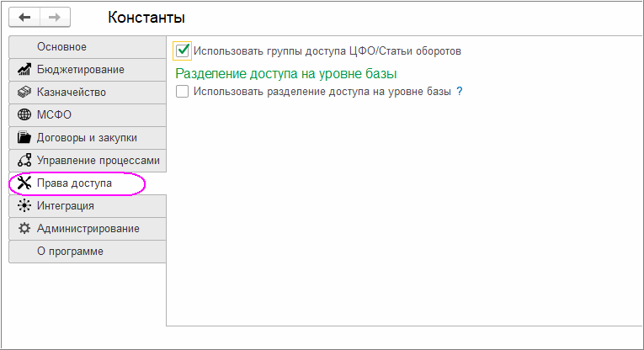Enable Использовать разделение доступа на уровне базы
Viewport: 644px width, 350px height.
pos(183,92)
